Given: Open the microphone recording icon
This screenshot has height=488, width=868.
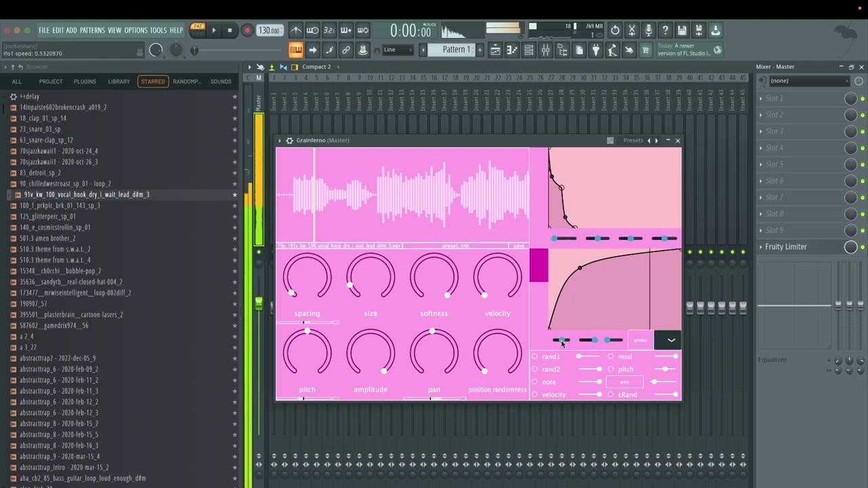Looking at the screenshot, I should tap(648, 30).
